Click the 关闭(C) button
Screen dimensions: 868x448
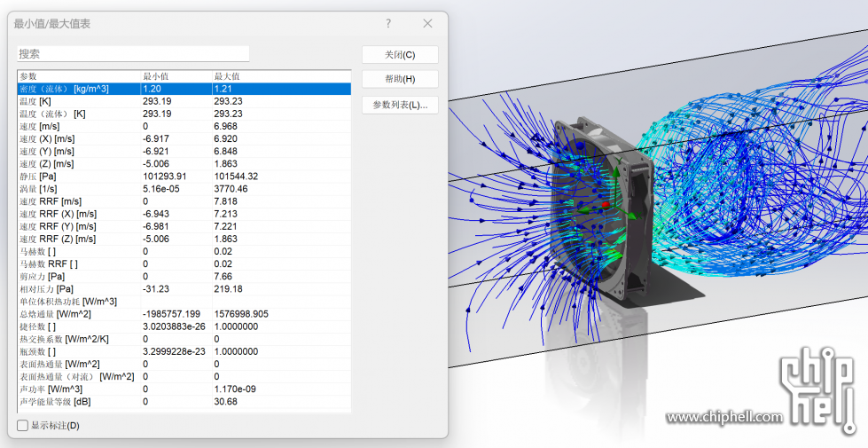(400, 55)
